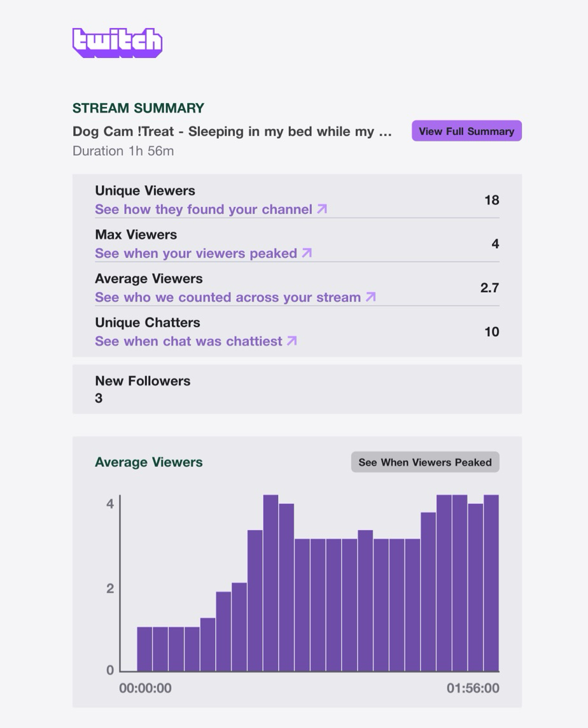Open 'See who we counted across your stream'
This screenshot has height=728, width=588.
tap(228, 297)
